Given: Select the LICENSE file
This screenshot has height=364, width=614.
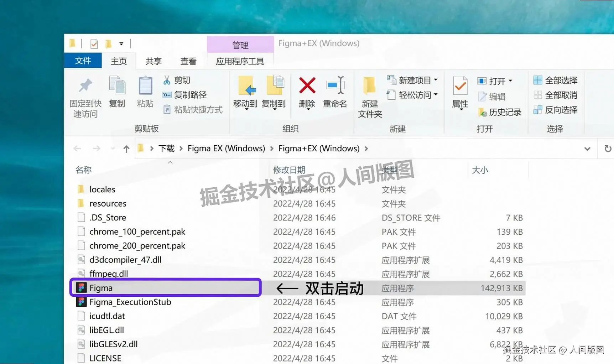Looking at the screenshot, I should pyautogui.click(x=105, y=358).
